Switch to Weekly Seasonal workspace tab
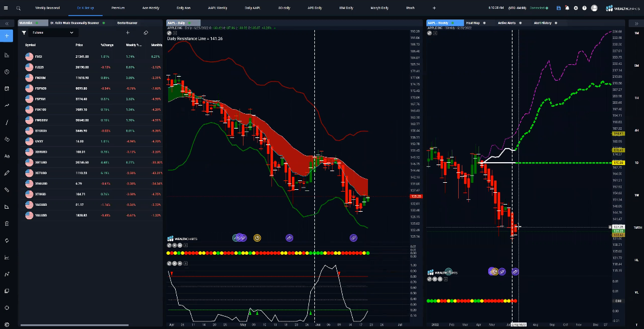The height and width of the screenshot is (329, 644). pyautogui.click(x=47, y=8)
